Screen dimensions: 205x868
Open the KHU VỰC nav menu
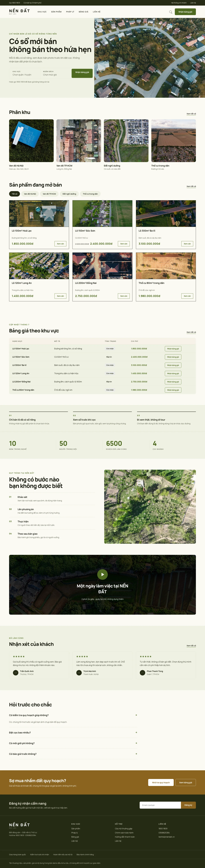coord(42,12)
